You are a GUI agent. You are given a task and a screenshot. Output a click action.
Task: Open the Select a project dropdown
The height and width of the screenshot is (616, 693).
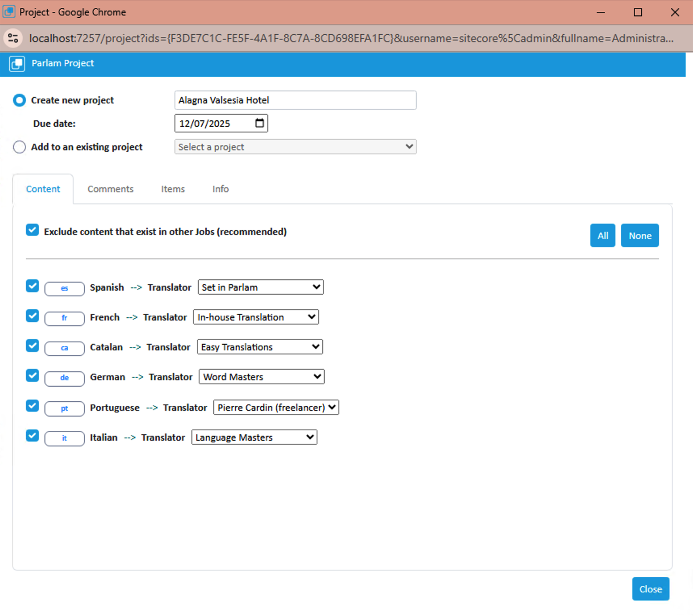(295, 147)
